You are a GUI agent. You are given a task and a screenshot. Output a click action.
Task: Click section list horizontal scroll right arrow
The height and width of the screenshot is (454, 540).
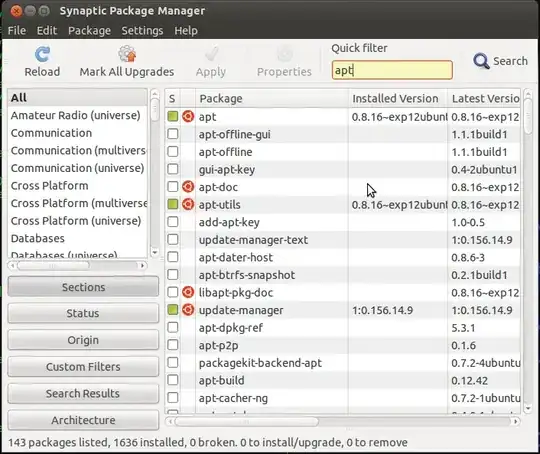coord(142,266)
